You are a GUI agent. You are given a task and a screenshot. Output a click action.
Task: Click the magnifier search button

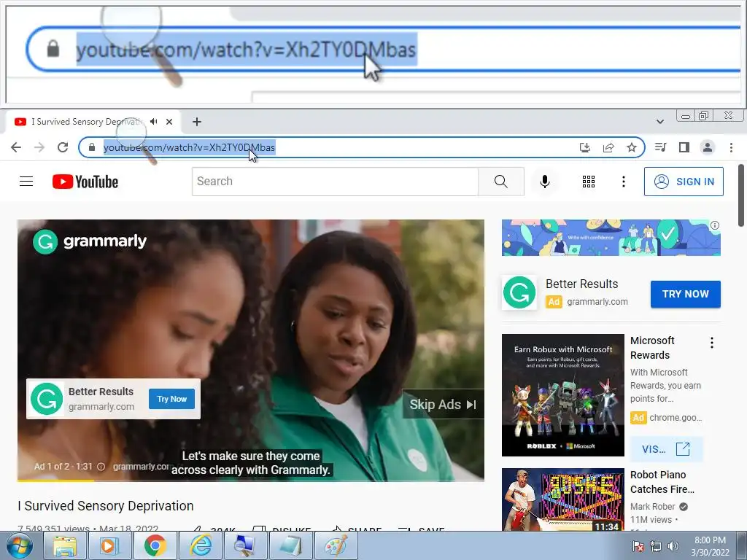tap(500, 182)
